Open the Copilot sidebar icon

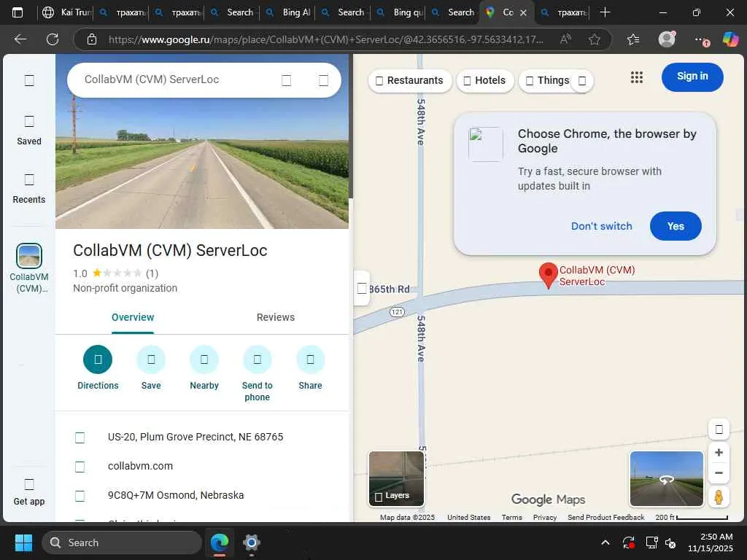pos(730,39)
